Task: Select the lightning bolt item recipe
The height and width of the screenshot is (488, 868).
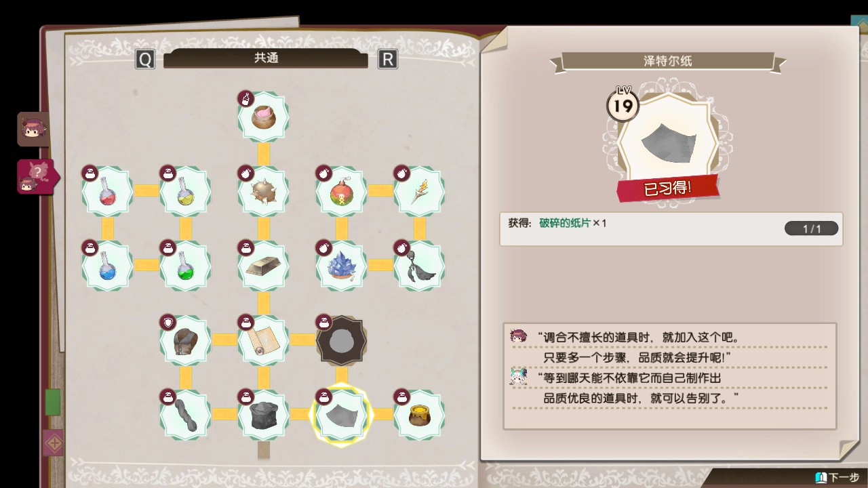Action: tap(419, 191)
